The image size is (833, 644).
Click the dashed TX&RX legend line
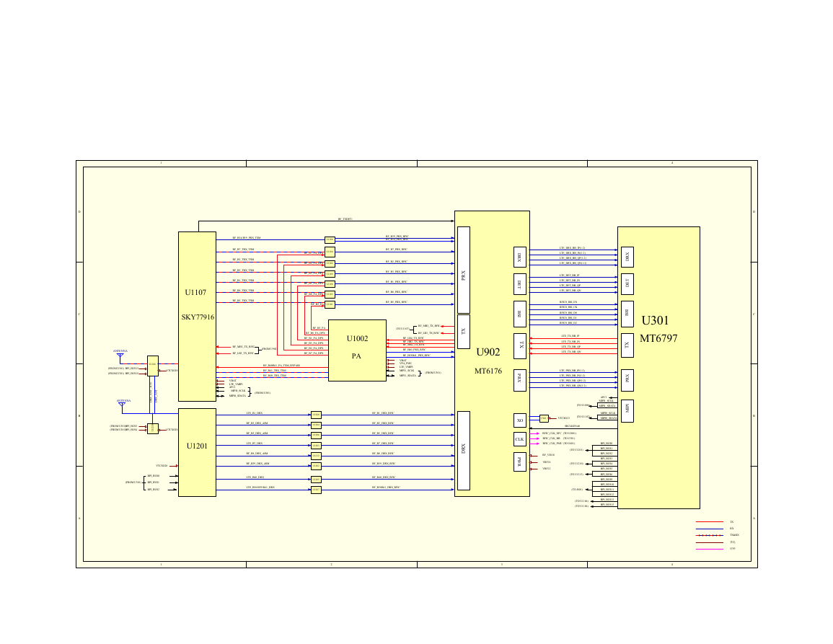tap(709, 535)
